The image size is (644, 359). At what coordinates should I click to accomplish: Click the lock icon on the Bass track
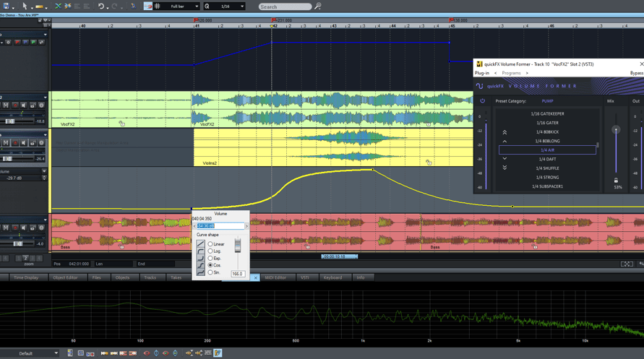(33, 228)
